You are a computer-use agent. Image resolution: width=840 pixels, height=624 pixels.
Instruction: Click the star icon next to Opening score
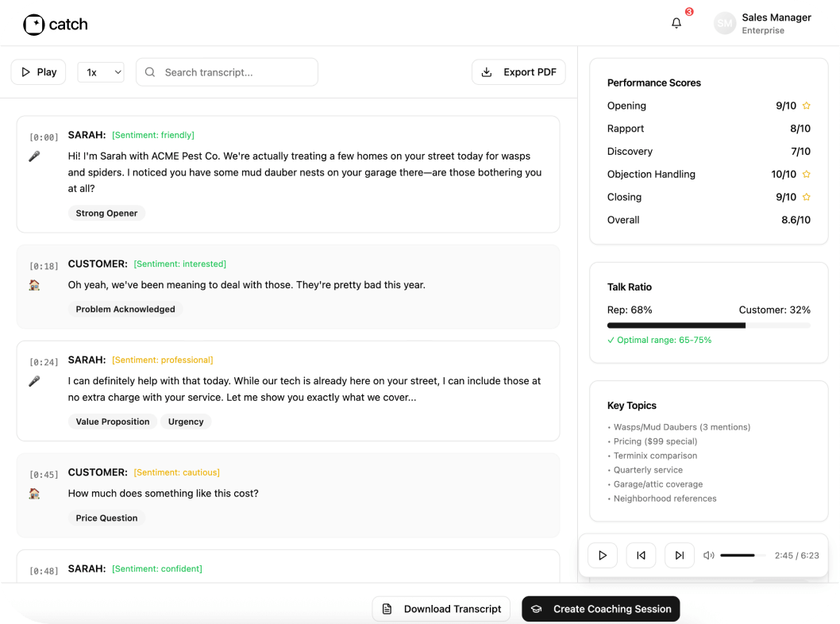tap(806, 105)
